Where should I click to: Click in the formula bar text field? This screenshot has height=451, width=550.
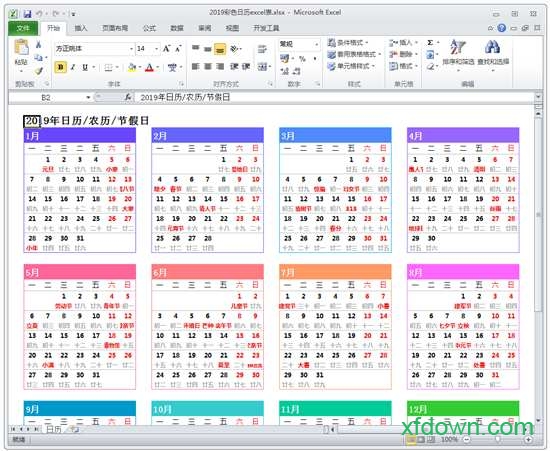tap(335, 97)
